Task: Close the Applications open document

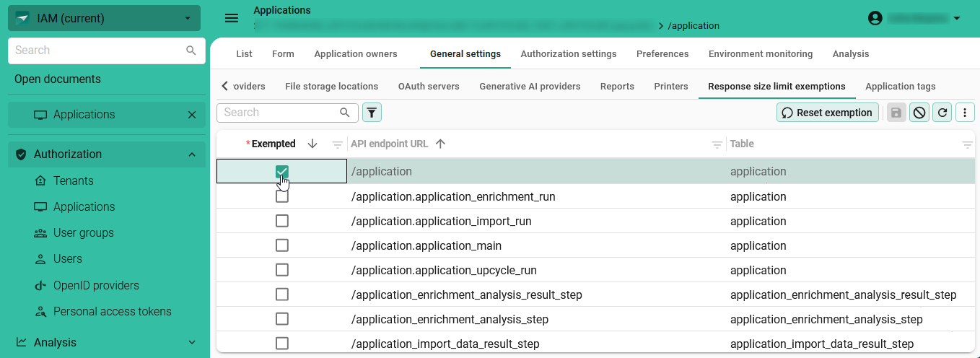Action: click(x=192, y=115)
